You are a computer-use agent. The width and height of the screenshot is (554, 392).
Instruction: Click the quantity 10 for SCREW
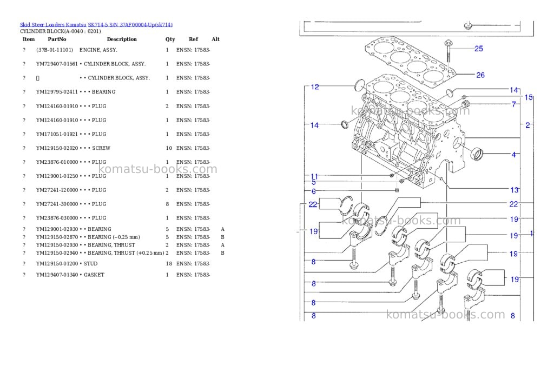(x=169, y=148)
